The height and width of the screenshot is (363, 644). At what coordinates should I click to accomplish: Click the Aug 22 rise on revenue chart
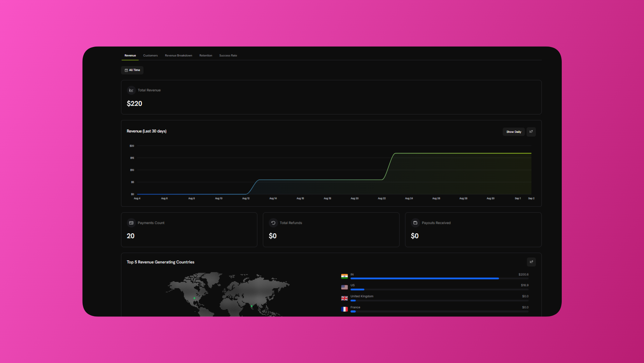(x=388, y=166)
